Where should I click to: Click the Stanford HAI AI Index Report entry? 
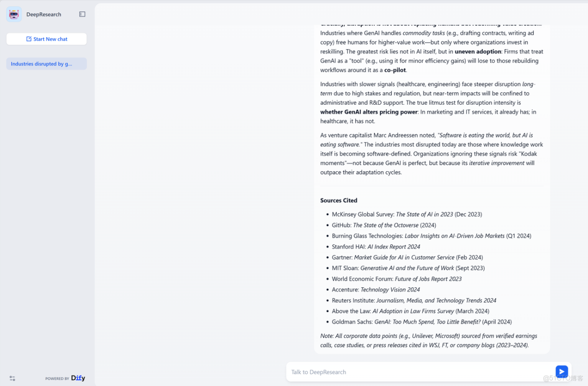pos(376,247)
